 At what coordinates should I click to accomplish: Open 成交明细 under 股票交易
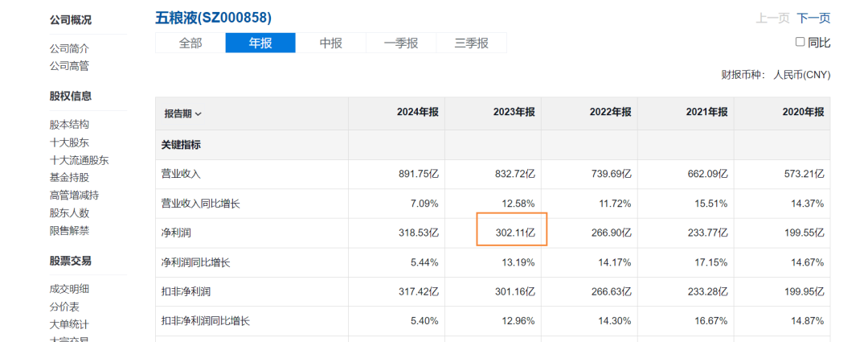pos(69,289)
